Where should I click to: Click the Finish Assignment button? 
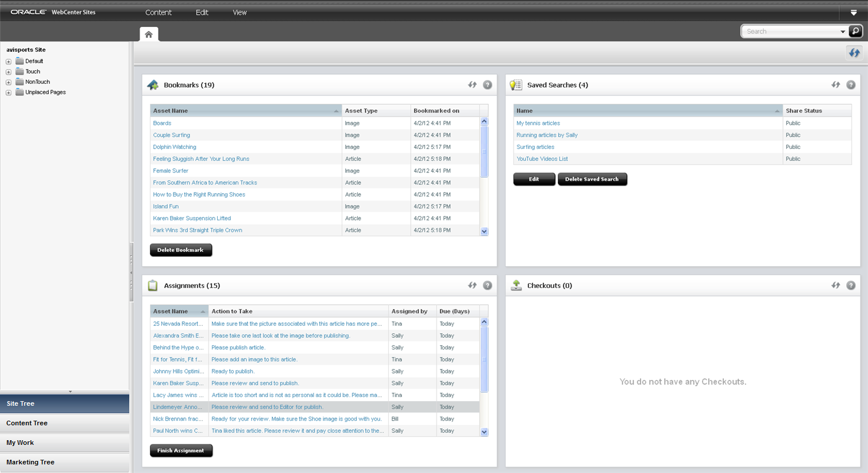tap(181, 451)
